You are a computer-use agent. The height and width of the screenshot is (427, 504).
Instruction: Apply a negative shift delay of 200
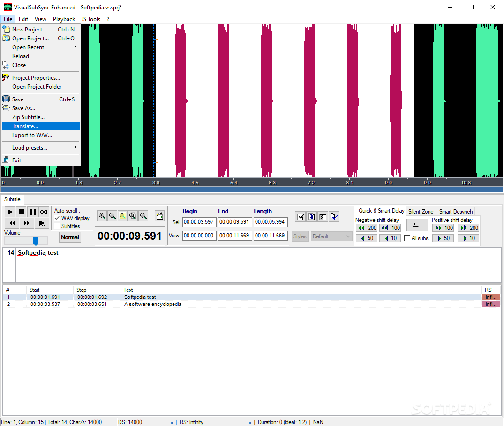pyautogui.click(x=366, y=227)
